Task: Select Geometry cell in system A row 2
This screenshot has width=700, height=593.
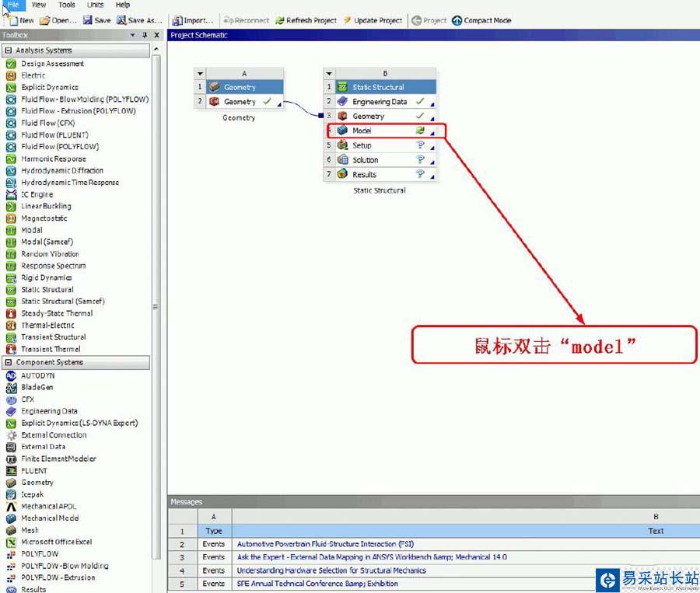Action: tap(245, 102)
